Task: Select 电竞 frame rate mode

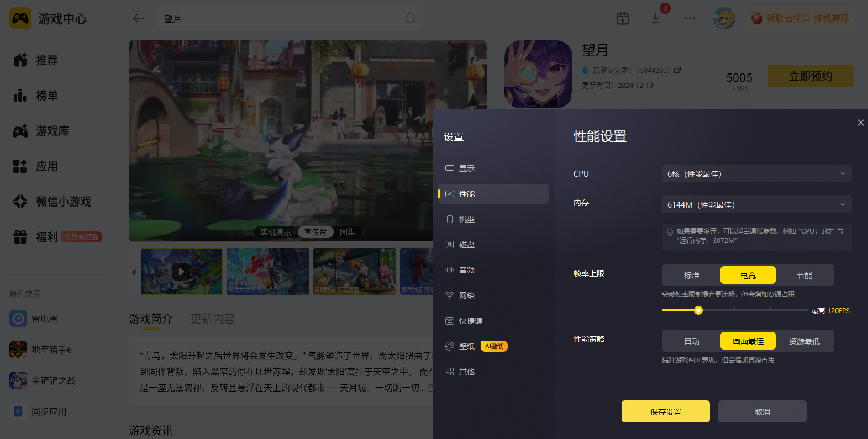Action: coord(748,275)
